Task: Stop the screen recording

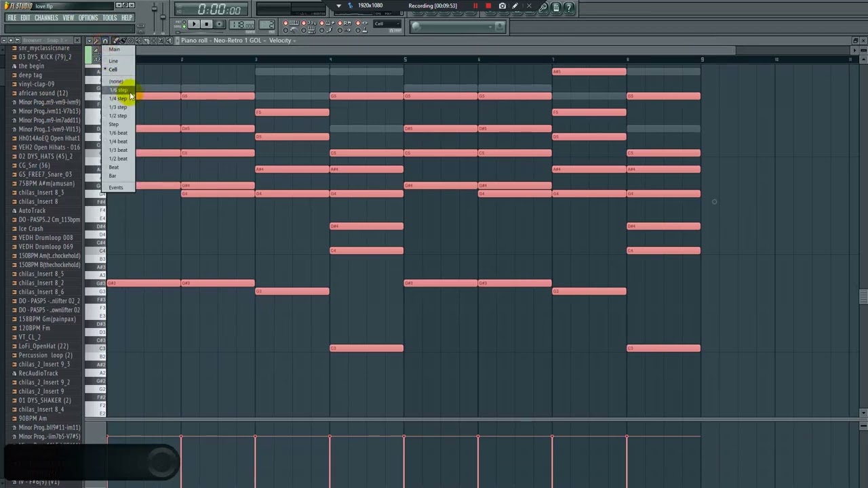Action: pos(488,6)
